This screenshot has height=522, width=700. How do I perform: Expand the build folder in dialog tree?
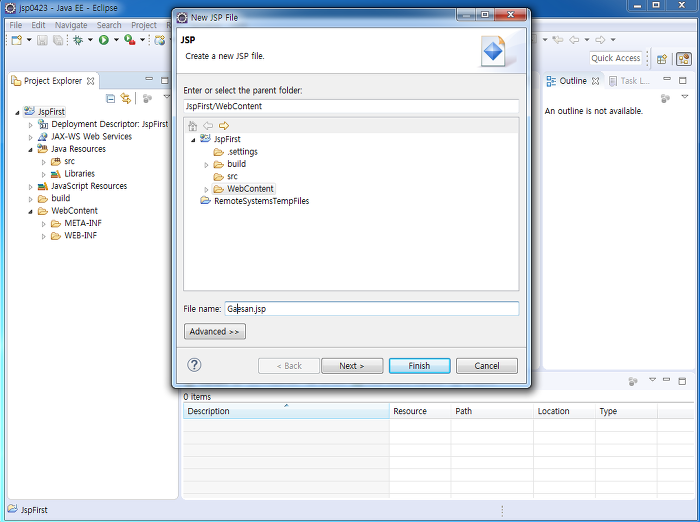[x=206, y=165]
